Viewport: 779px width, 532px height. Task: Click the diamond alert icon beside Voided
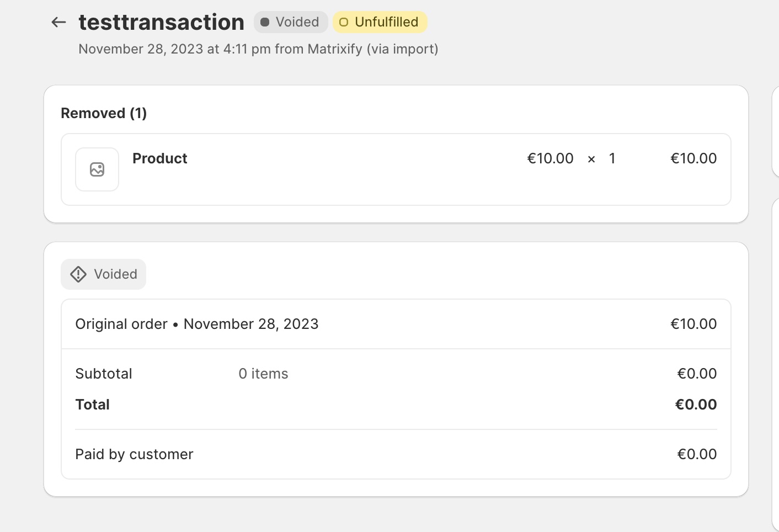click(x=78, y=274)
